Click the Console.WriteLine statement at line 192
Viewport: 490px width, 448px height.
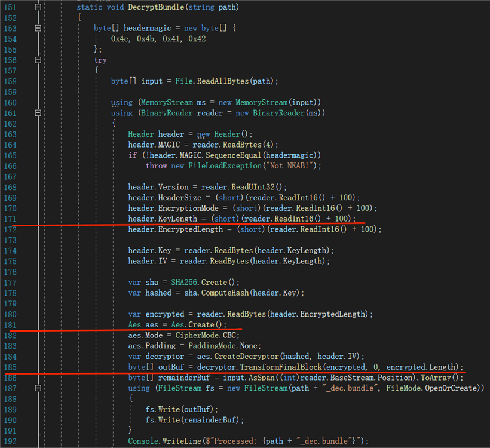(161, 441)
